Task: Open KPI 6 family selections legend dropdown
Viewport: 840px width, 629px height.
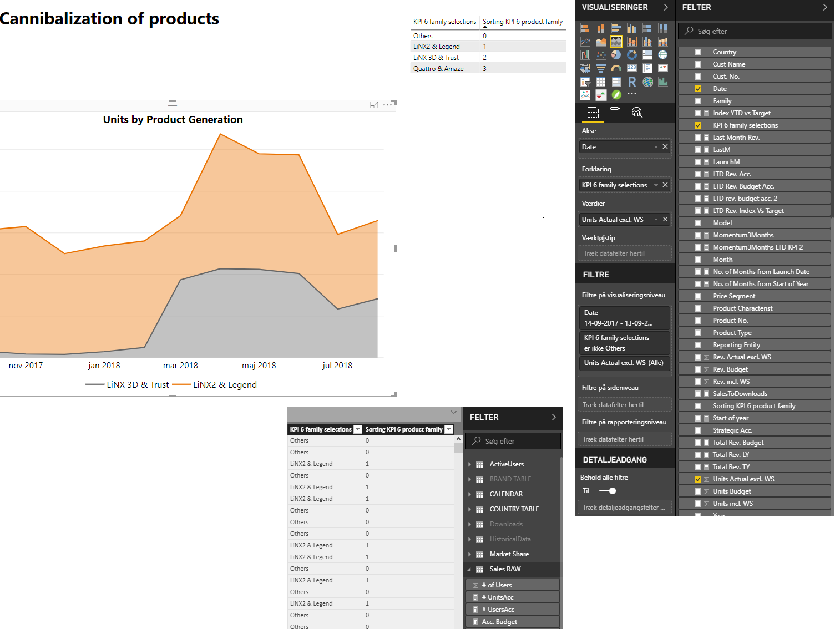Action: click(656, 185)
